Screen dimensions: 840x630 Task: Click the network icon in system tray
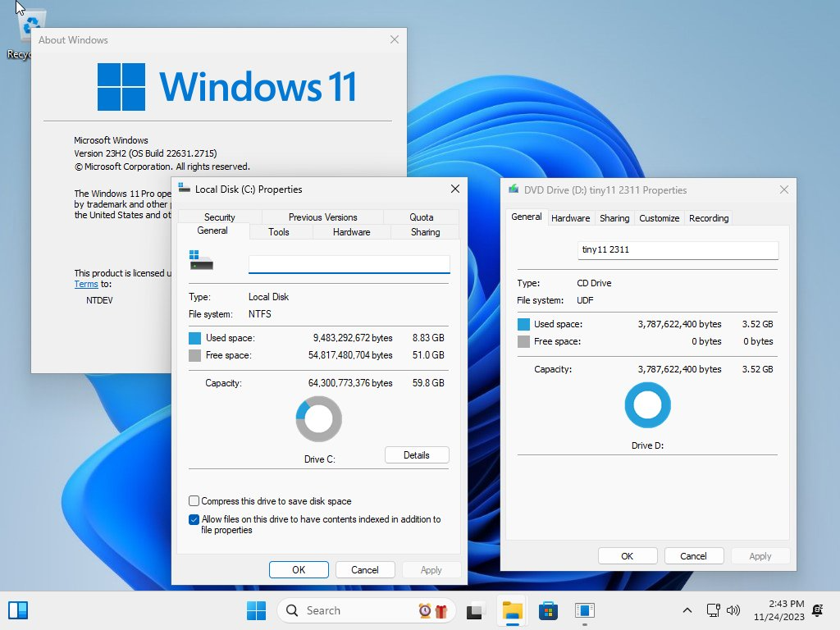[x=714, y=610]
